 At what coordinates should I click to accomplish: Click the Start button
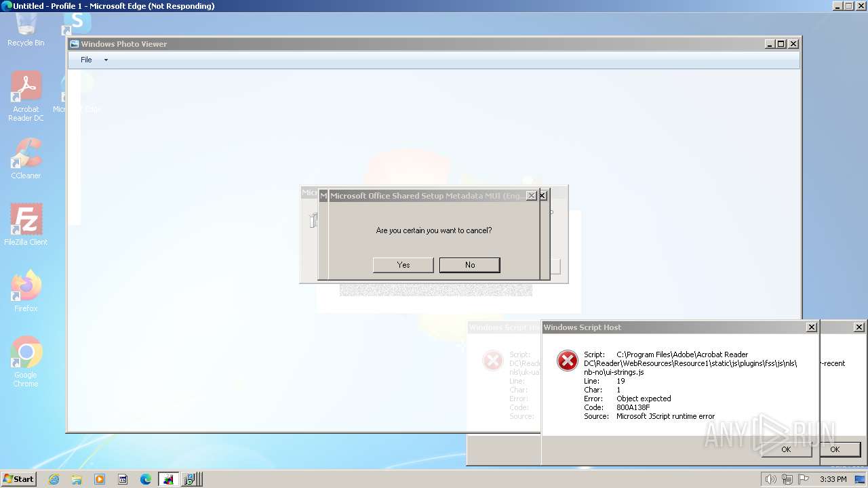(x=18, y=479)
